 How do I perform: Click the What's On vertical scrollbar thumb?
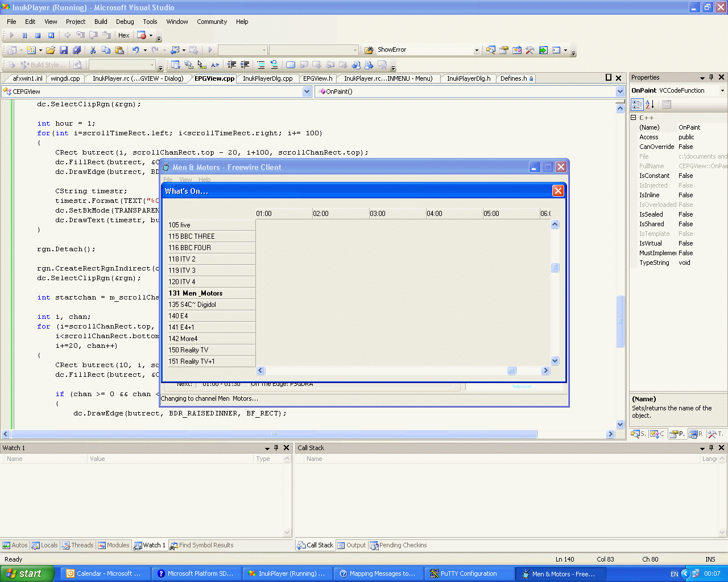[x=555, y=268]
